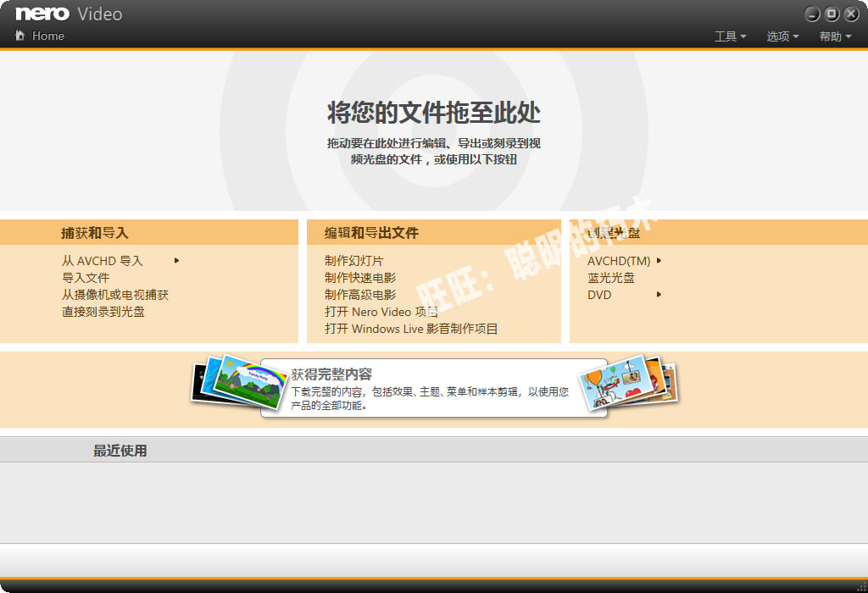
Task: Start 制作幻灯片
Action: pos(354,261)
